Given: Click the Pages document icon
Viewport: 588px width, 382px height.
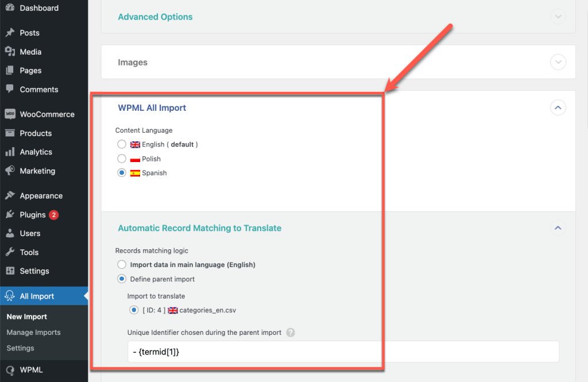Looking at the screenshot, I should [10, 70].
